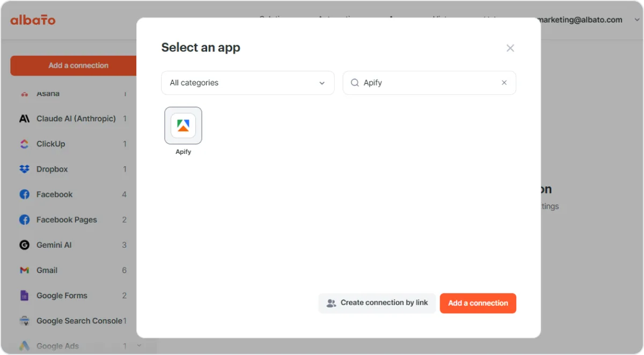Clear the Apify search text
Viewport: 644px width, 355px height.
504,83
